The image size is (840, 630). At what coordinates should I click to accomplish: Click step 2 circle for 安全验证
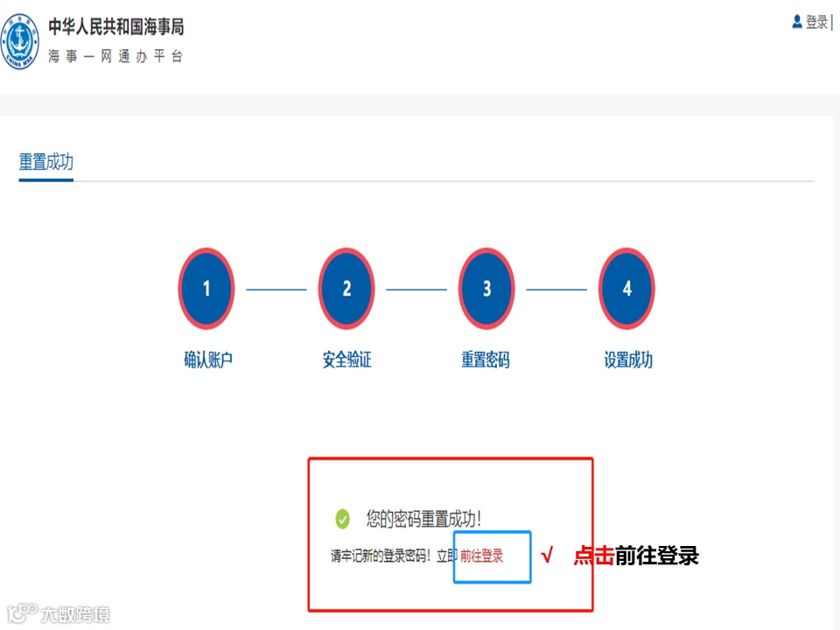346,289
